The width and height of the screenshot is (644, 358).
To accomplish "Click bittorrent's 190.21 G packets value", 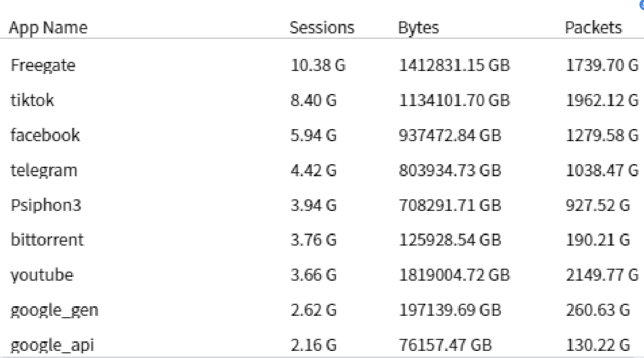I will click(x=598, y=240).
